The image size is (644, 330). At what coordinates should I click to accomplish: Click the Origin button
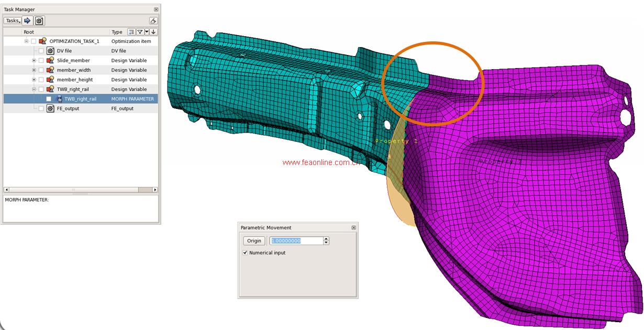click(254, 241)
